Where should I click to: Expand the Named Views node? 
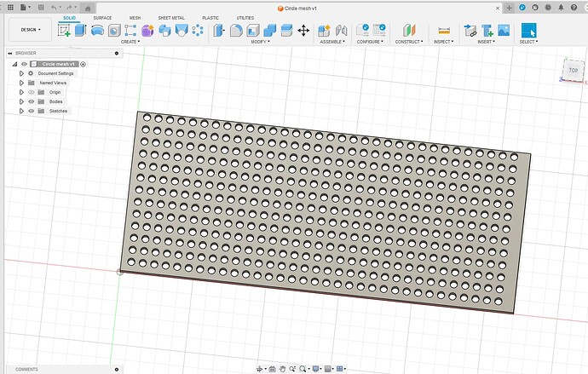[x=21, y=83]
